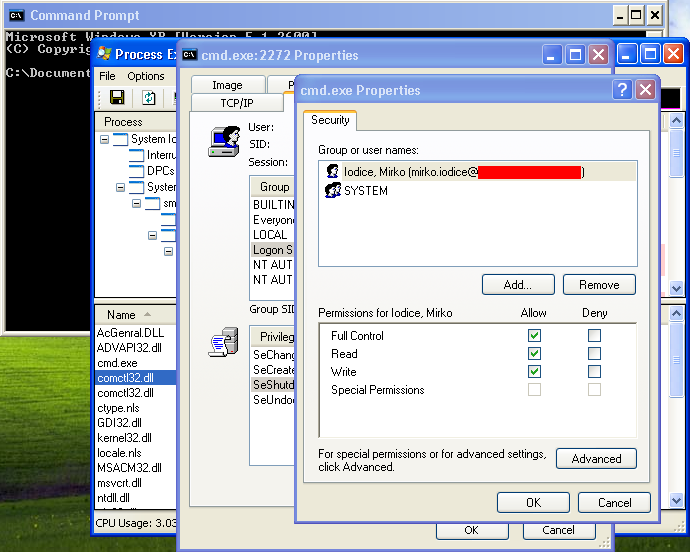The height and width of the screenshot is (552, 690).
Task: Select kernel32.dll in the DLL list
Action: (125, 438)
